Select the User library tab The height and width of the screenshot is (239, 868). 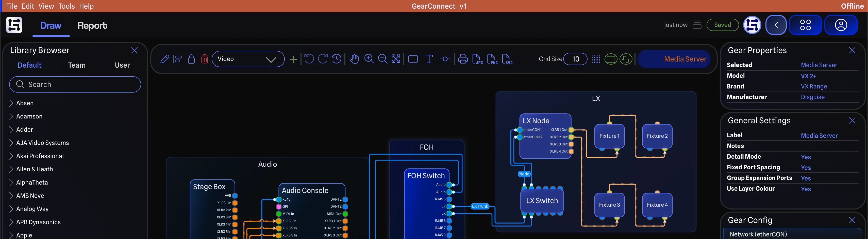click(x=122, y=65)
